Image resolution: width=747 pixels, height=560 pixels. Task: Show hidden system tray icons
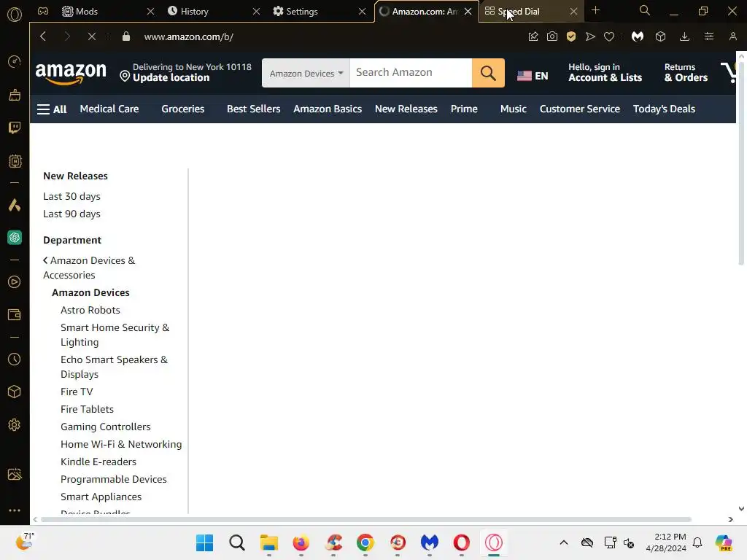click(x=564, y=542)
